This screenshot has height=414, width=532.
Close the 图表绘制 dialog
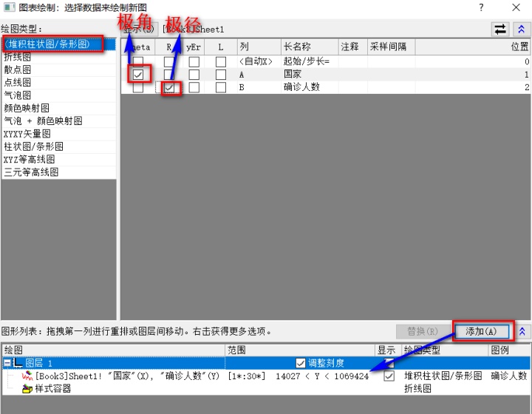coord(516,7)
